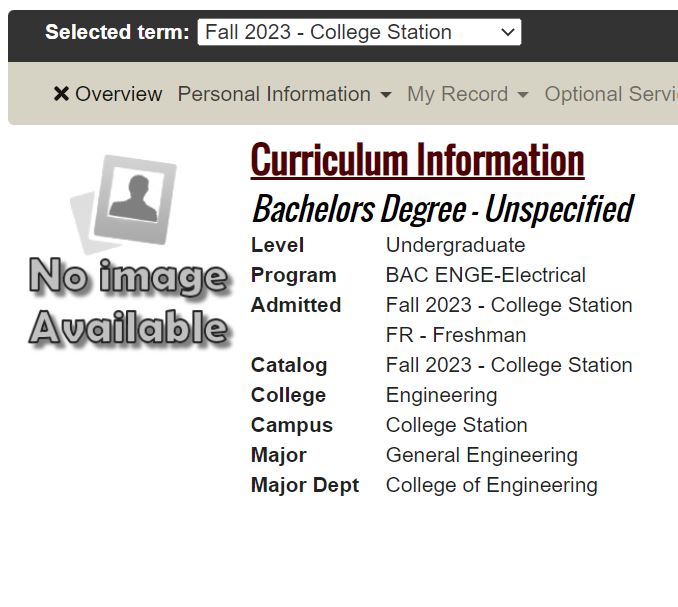Click the Undergraduate level value
The height and width of the screenshot is (607, 678).
pos(455,245)
